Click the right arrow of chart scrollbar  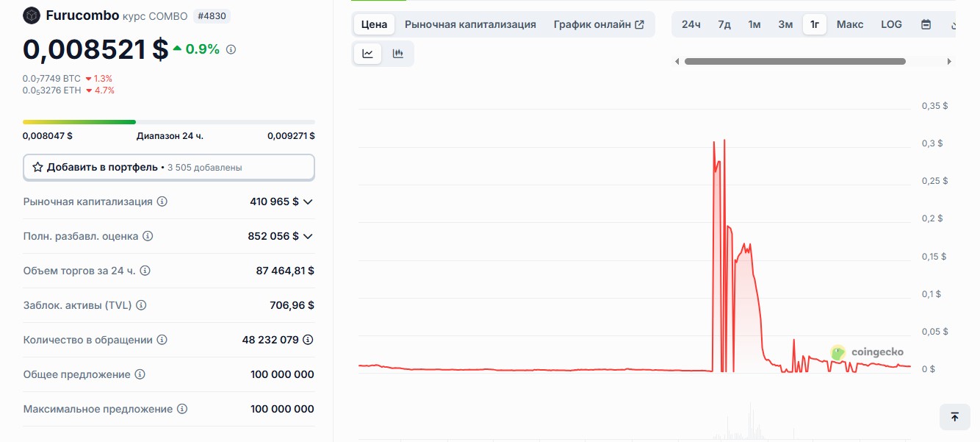951,62
